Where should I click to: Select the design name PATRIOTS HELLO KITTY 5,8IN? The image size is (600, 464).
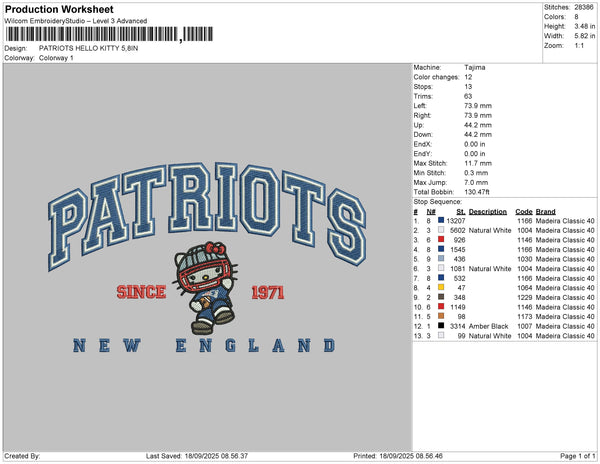(x=88, y=48)
